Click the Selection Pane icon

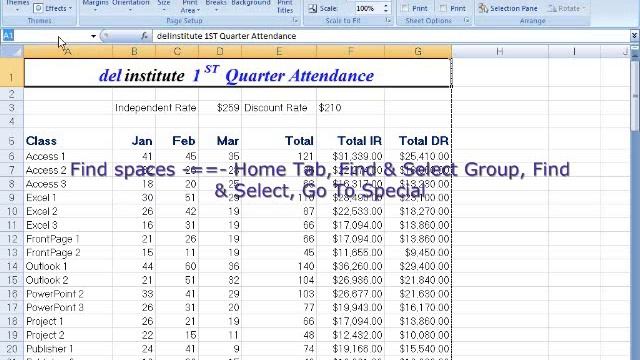pos(483,8)
